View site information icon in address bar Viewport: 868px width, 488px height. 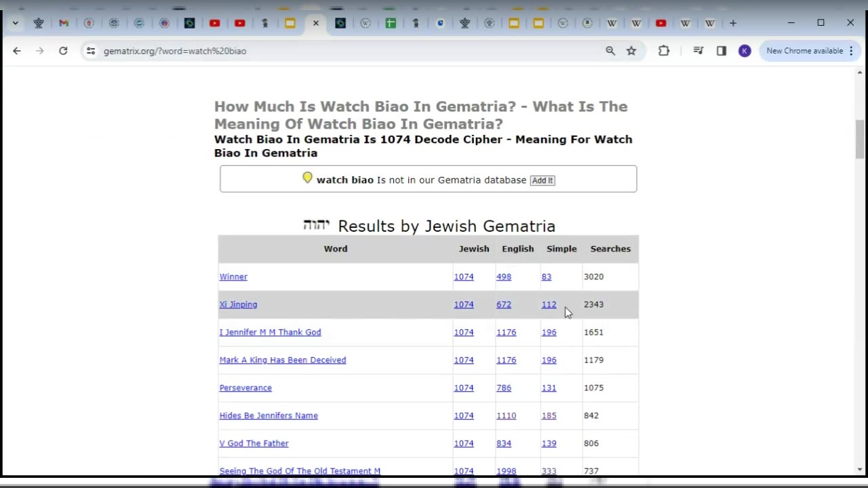tap(91, 51)
